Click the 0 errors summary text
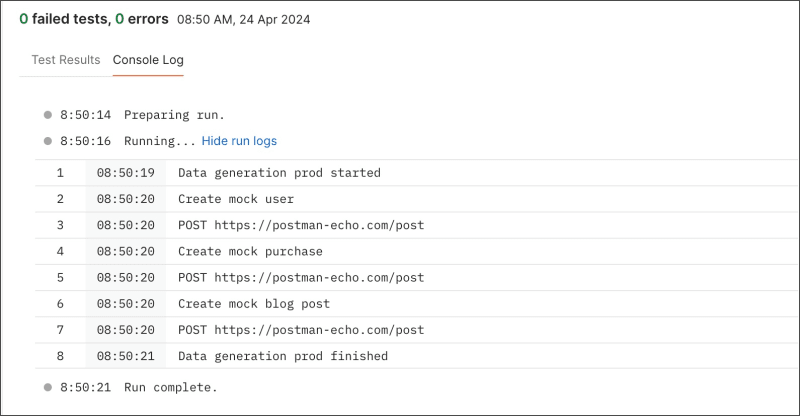This screenshot has height=416, width=800. [141, 18]
